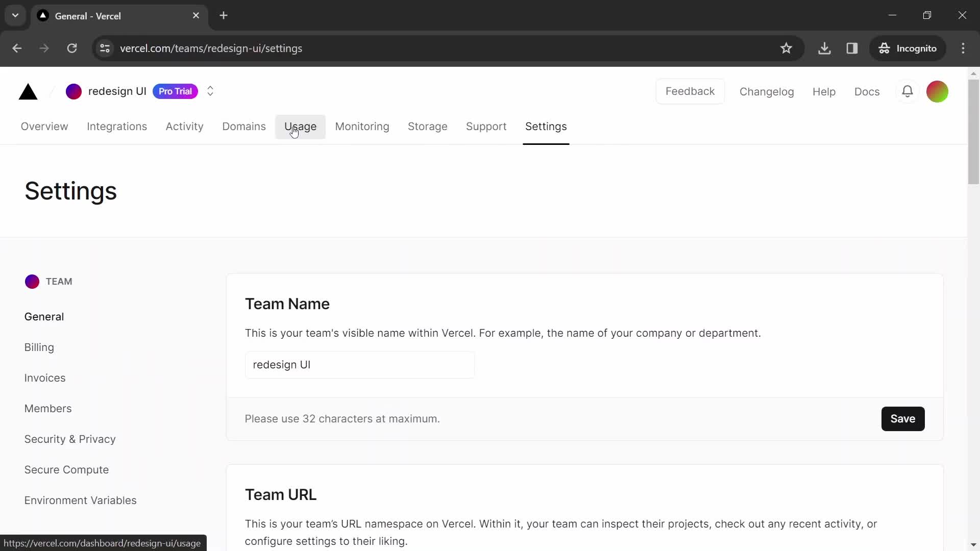The image size is (980, 551).
Task: Click the Vercel triangle logo icon
Action: pos(28,91)
